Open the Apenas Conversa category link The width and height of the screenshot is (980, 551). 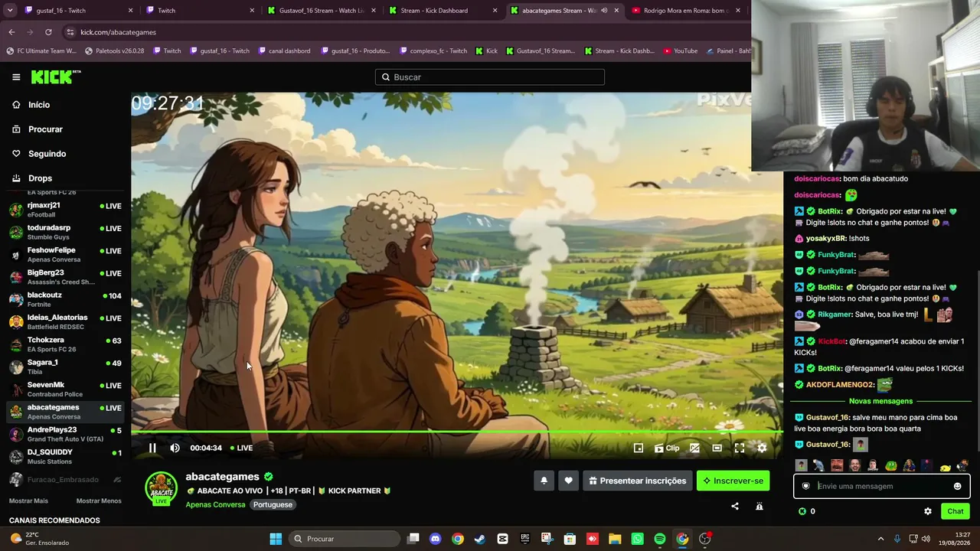[x=215, y=505]
